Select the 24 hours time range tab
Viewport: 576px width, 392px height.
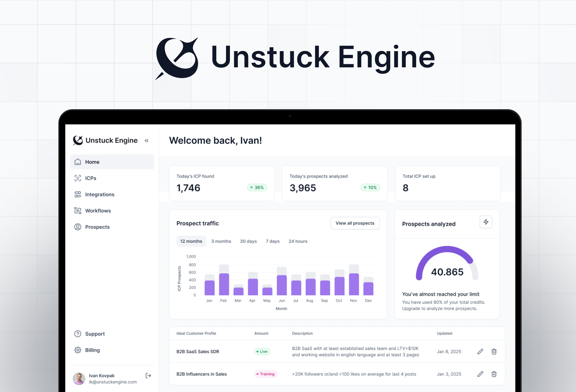[x=298, y=241]
